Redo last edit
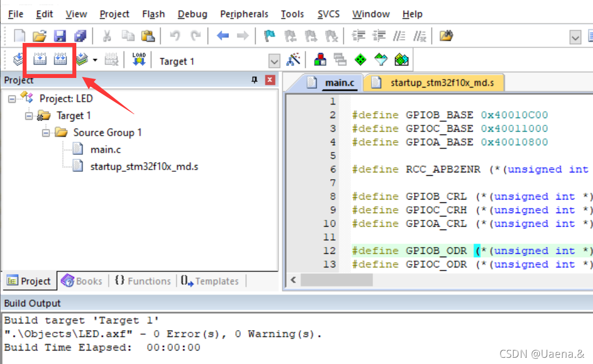This screenshot has width=593, height=364. tap(195, 36)
